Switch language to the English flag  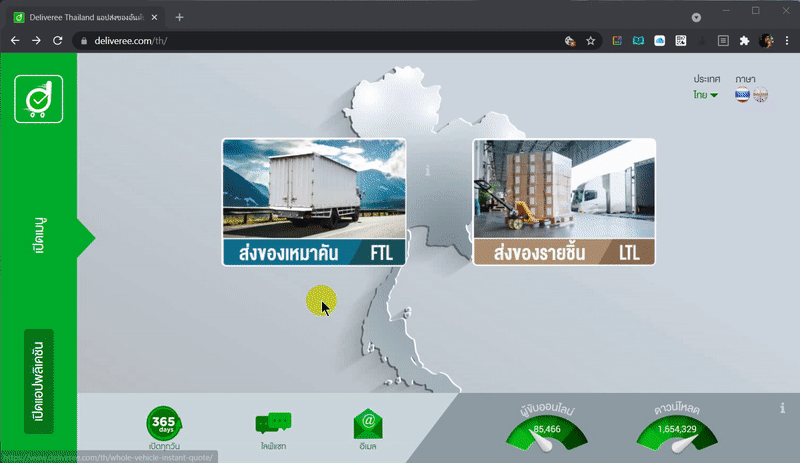tap(760, 94)
